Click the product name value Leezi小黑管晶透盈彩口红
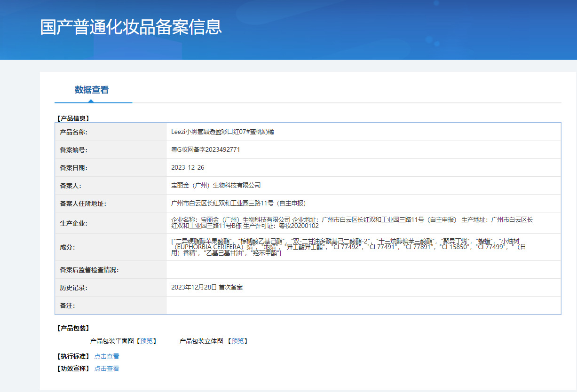This screenshot has width=577, height=392. (x=222, y=132)
